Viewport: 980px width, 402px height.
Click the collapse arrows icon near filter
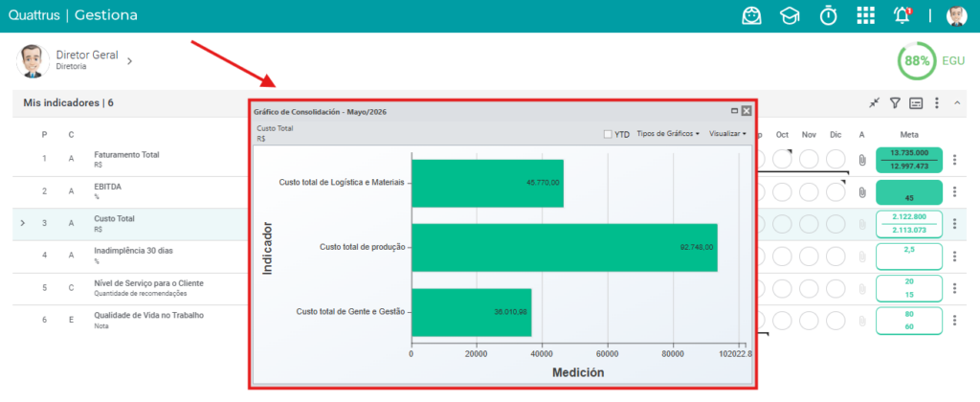(x=875, y=103)
